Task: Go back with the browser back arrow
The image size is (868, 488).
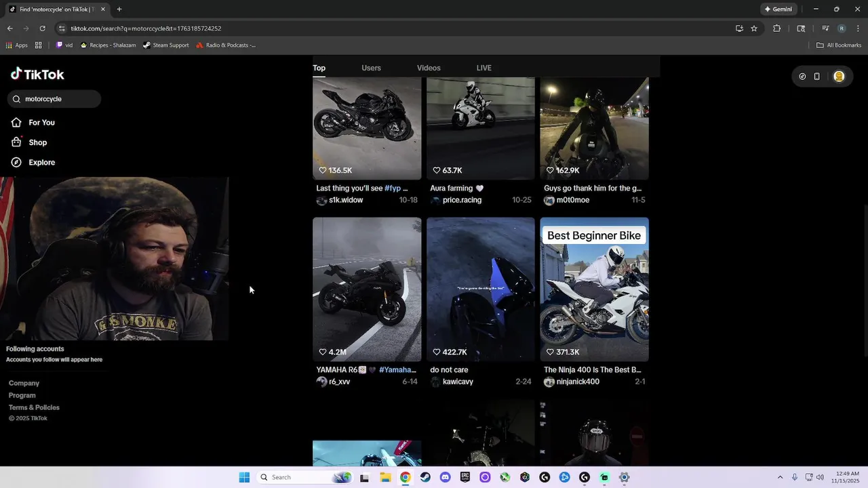Action: pos(9,28)
